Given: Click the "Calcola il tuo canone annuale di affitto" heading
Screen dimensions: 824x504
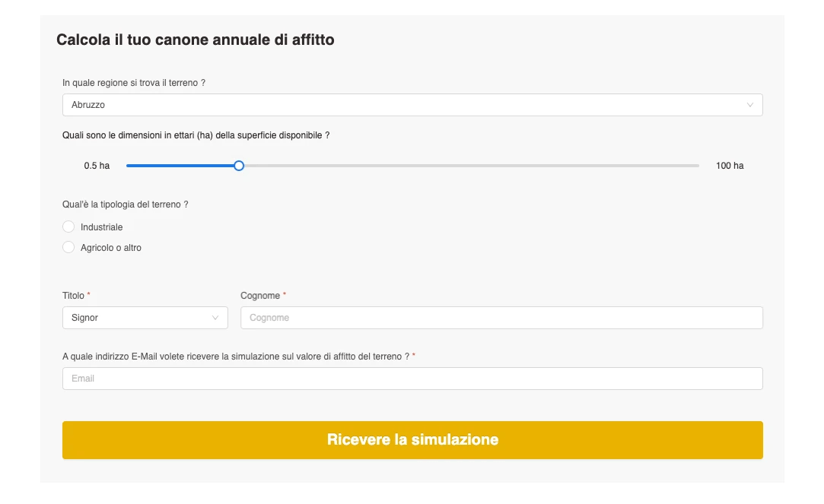Looking at the screenshot, I should coord(195,40).
